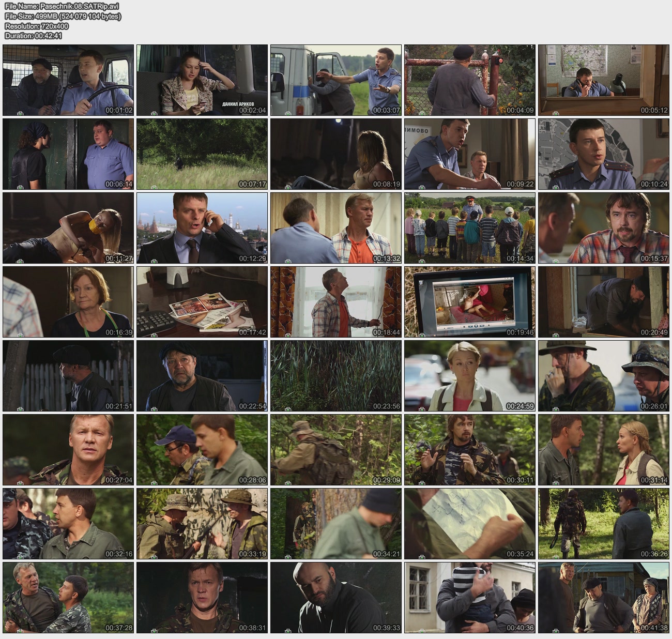Open the final thumbnail at 00:41:38

(x=603, y=598)
